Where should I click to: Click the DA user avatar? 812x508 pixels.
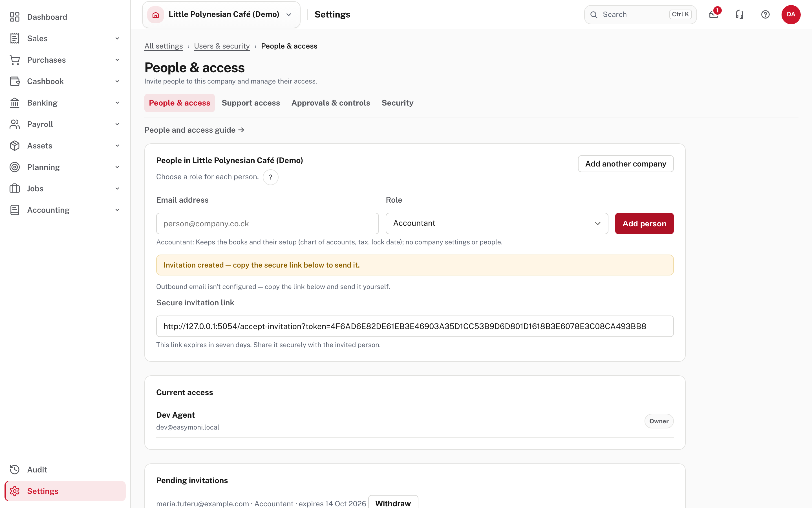click(791, 14)
